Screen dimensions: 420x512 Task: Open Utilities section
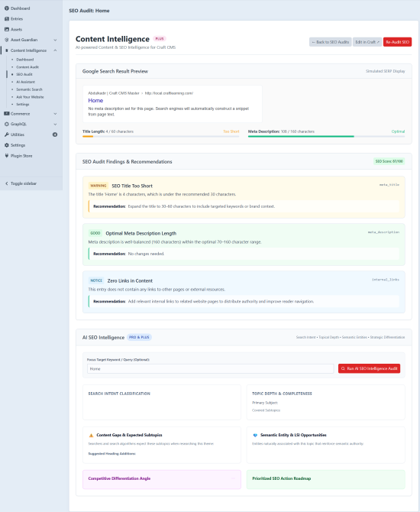pyautogui.click(x=18, y=134)
